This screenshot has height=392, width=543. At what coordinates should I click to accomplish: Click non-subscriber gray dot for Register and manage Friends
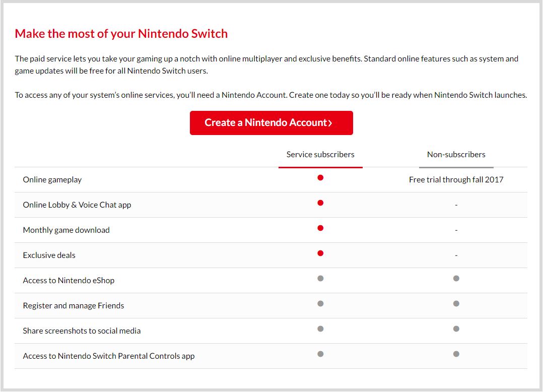pos(456,304)
